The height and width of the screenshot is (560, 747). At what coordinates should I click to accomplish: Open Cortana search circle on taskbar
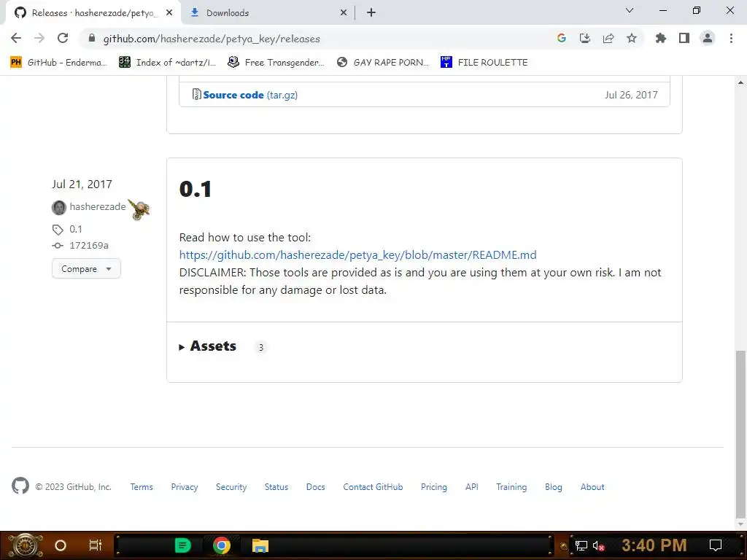click(60, 545)
